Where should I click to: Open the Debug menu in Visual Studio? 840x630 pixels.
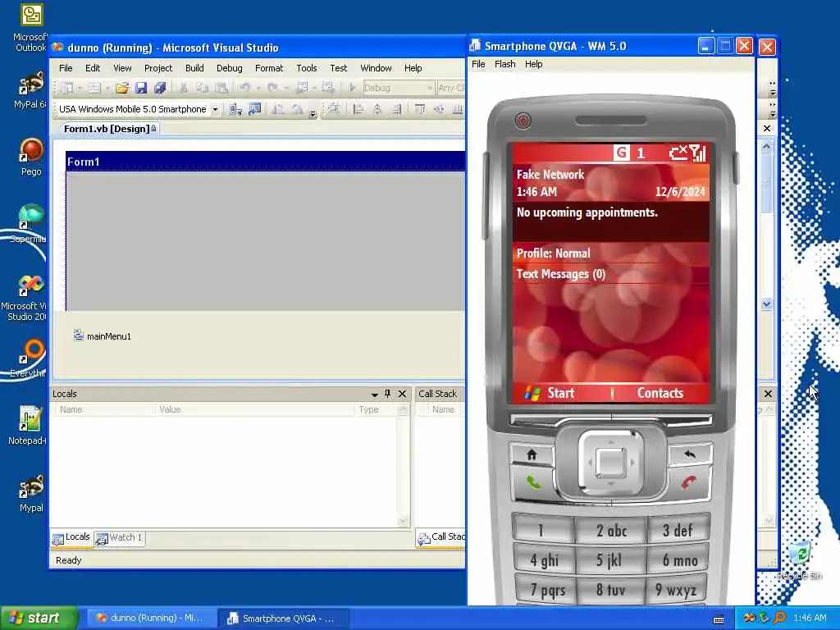pos(230,68)
